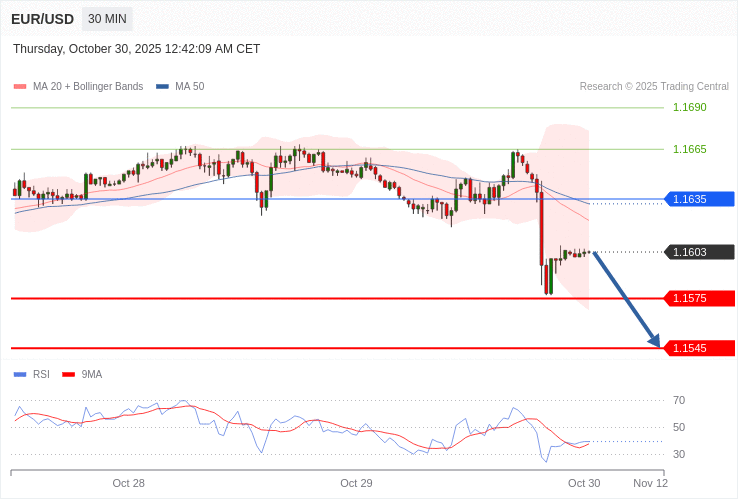Click the Oct 29 date axis label
The height and width of the screenshot is (500, 738).
(356, 483)
